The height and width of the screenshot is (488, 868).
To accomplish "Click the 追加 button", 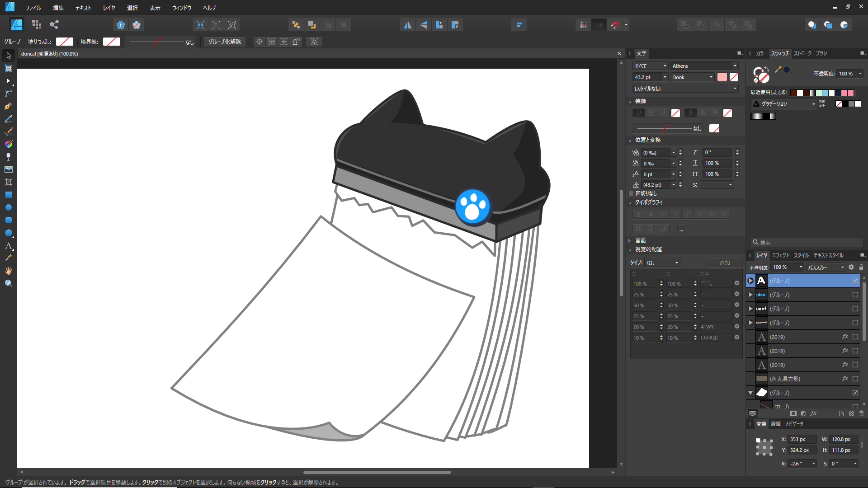I will 724,263.
